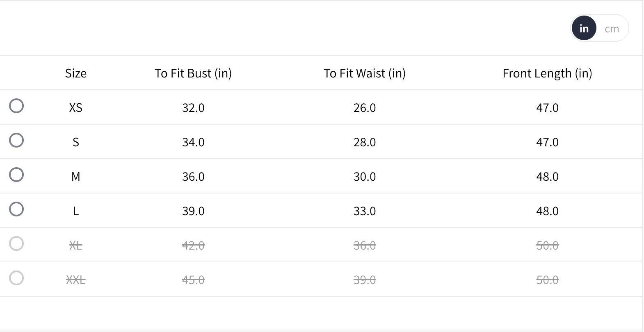The image size is (644, 332).
Task: Click the 48.0 front length for M
Action: coord(547,176)
